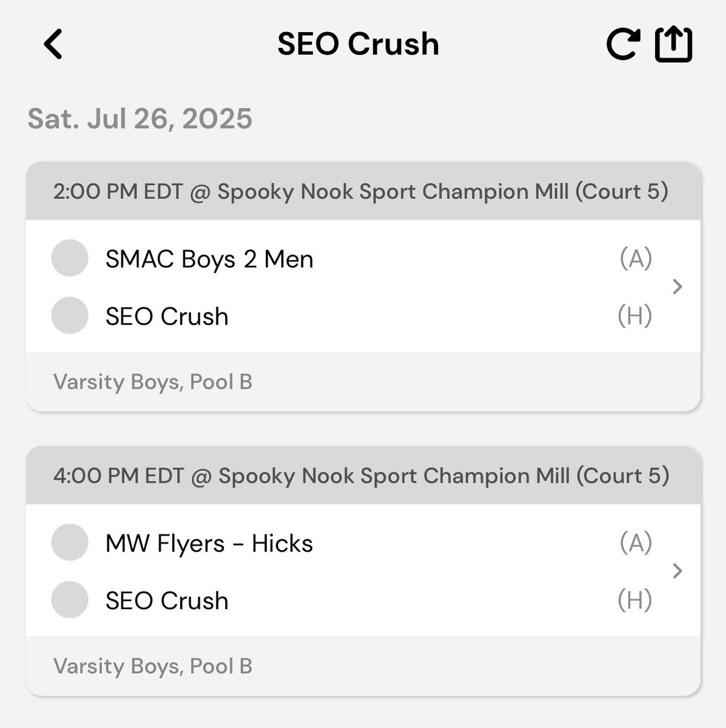The width and height of the screenshot is (726, 728).
Task: Tap SMAC Boys 2 Men team logo placeholder
Action: tap(70, 258)
